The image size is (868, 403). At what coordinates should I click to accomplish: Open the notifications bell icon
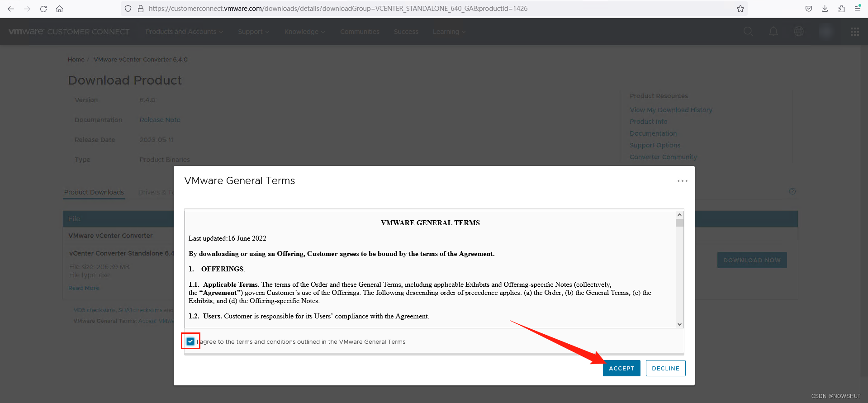point(773,31)
